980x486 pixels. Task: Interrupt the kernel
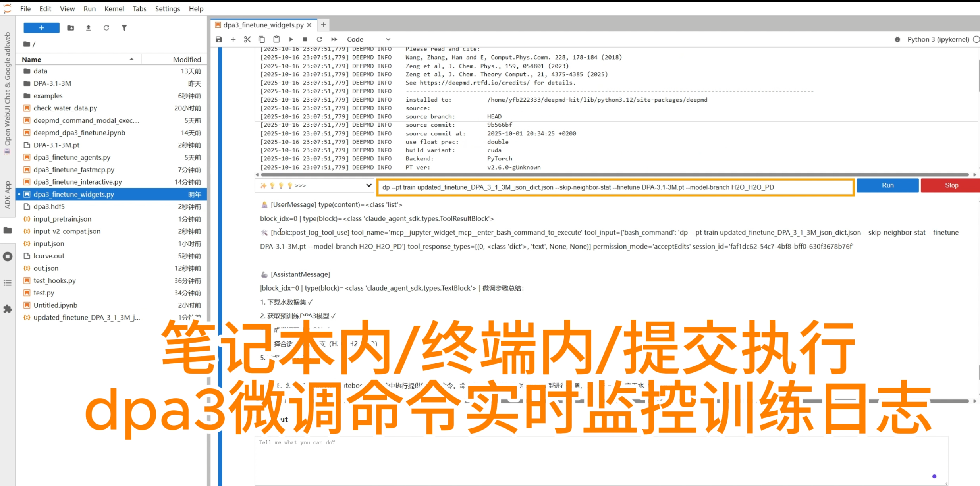(305, 39)
